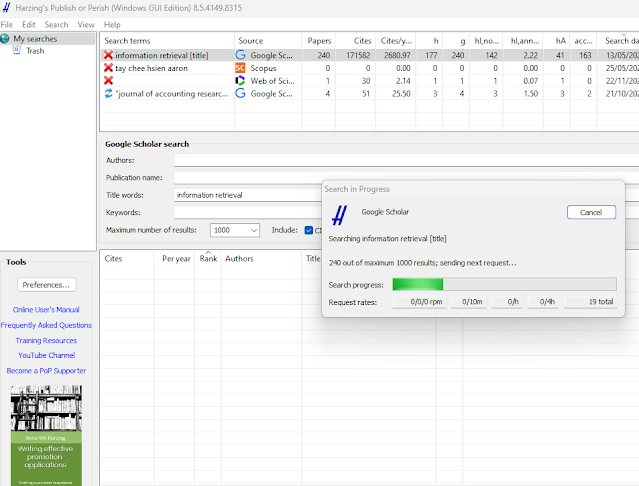This screenshot has width=639, height=486.
Task: Sort results by the Authors column header
Action: pyautogui.click(x=262, y=259)
